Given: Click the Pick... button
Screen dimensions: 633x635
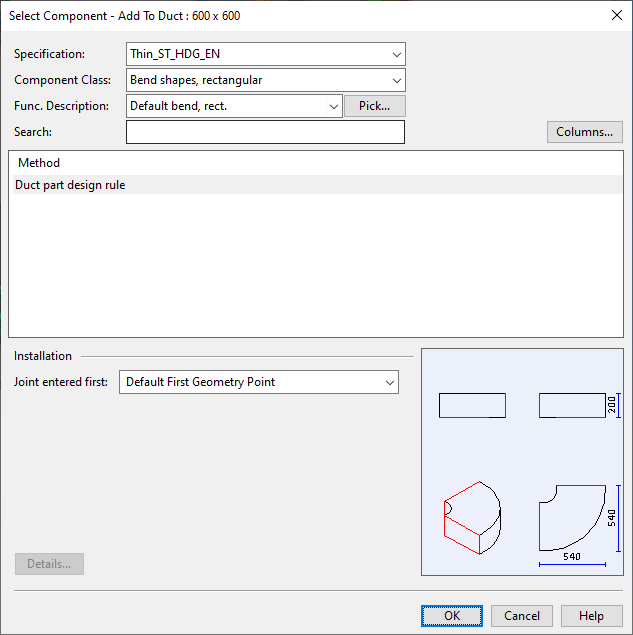Looking at the screenshot, I should pos(374,106).
